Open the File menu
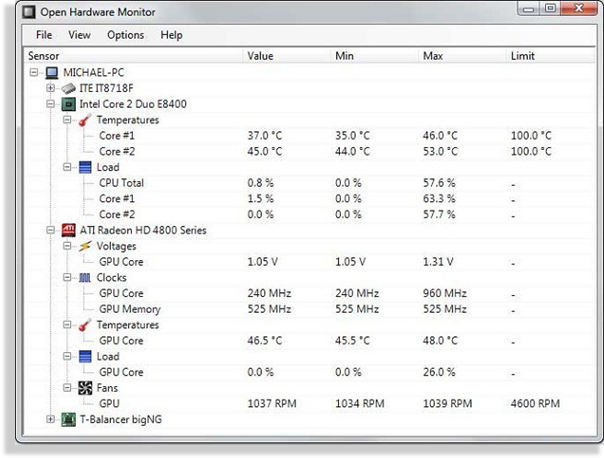The image size is (604, 458). click(x=44, y=35)
